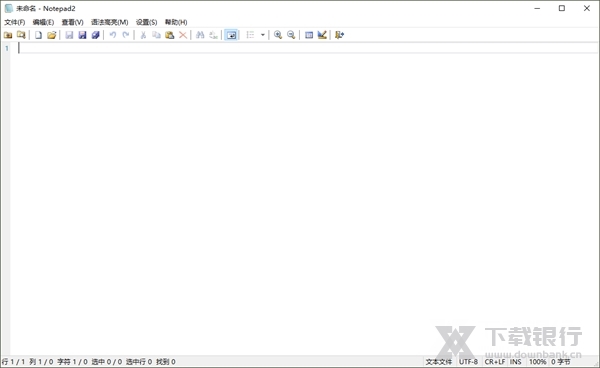Open the 设置(S) menu

147,22
